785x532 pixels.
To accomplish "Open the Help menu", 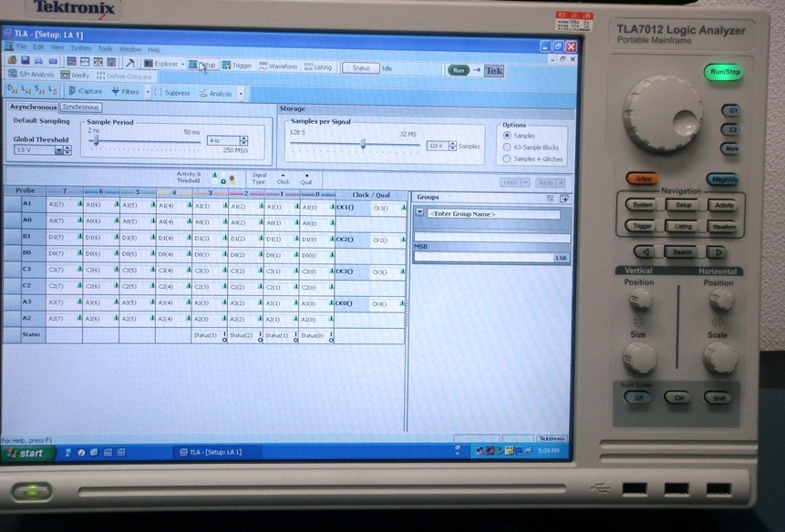I will pos(154,49).
